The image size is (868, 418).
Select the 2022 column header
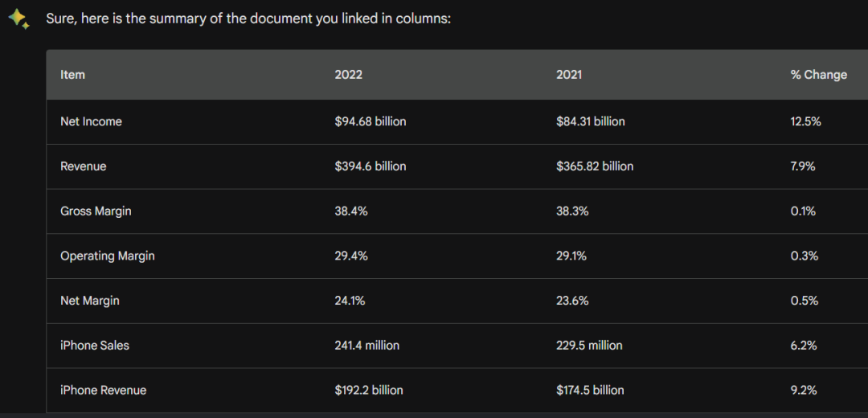click(x=348, y=75)
